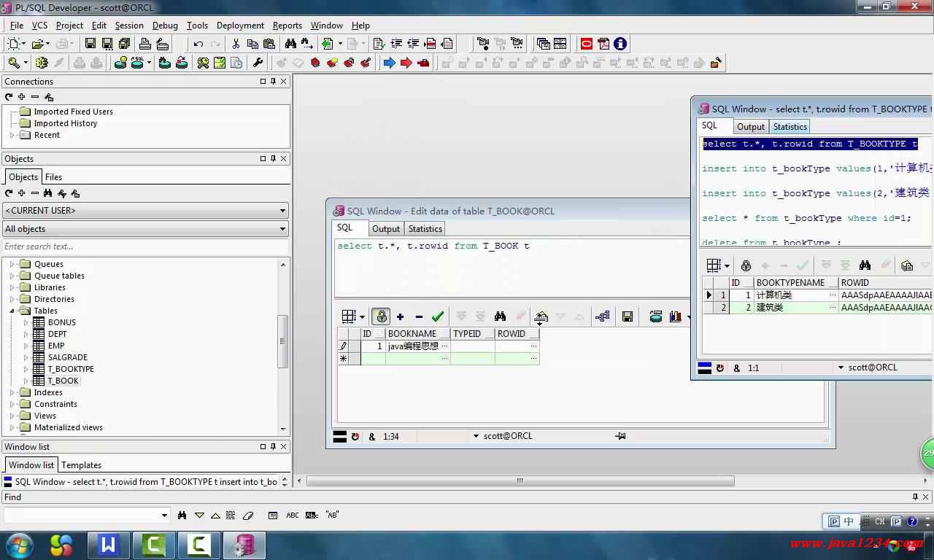Select the T_BOOK table in the tree
This screenshot has height=560, width=934.
click(x=63, y=381)
